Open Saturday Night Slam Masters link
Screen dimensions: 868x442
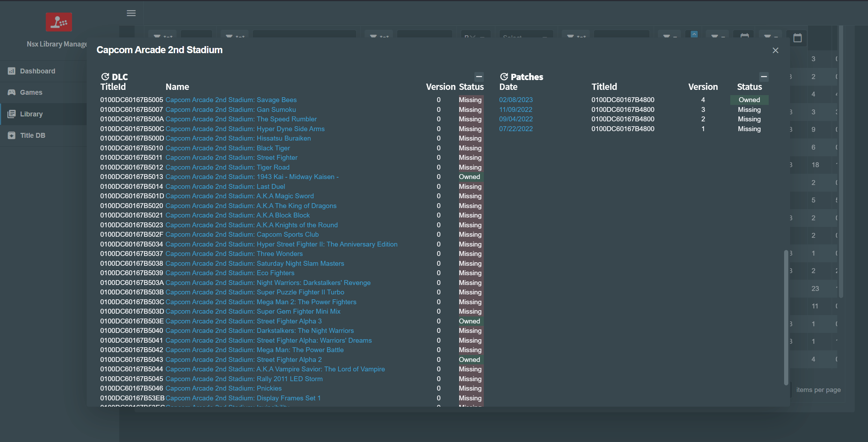click(x=255, y=263)
